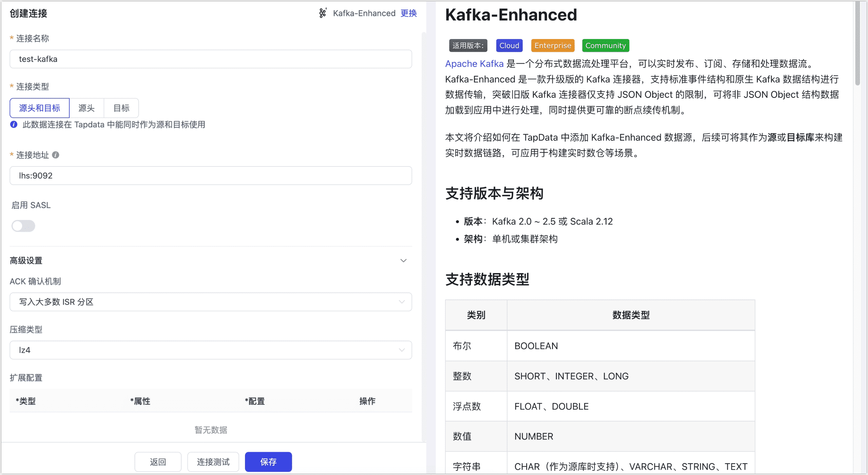Click the connection name input containing test-kafka
This screenshot has width=868, height=475.
(x=210, y=59)
